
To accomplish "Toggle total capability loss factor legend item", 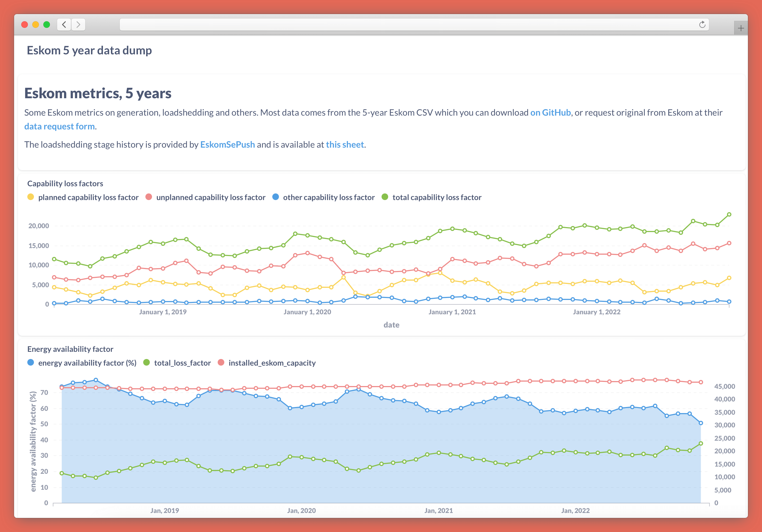I will (x=431, y=198).
